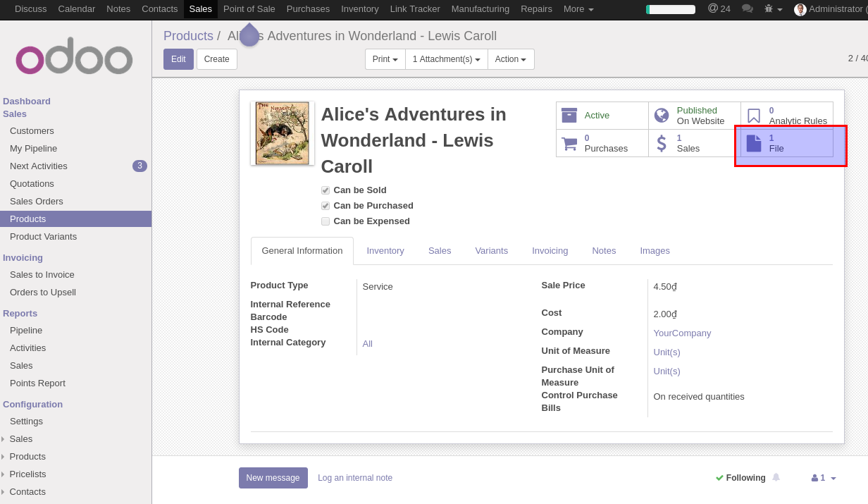
Task: Open the Link Tracker menu
Action: [x=415, y=9]
